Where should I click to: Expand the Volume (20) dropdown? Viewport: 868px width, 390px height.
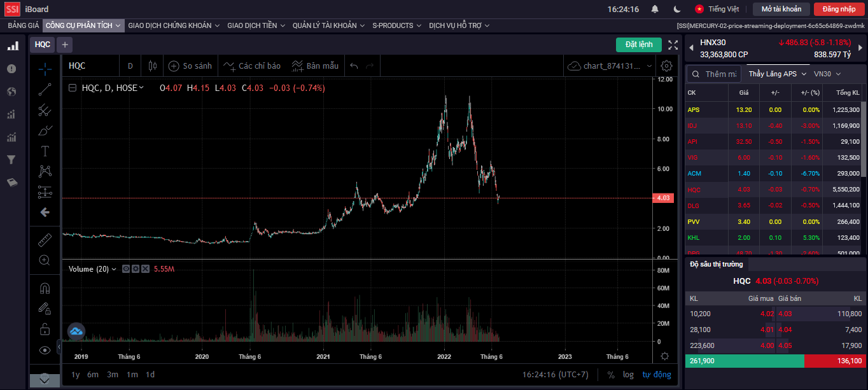pos(114,269)
